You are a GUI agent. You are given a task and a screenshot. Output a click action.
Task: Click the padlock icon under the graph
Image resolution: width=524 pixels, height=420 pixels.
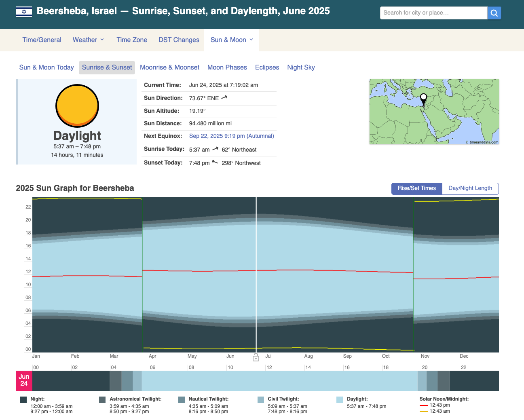coord(256,357)
